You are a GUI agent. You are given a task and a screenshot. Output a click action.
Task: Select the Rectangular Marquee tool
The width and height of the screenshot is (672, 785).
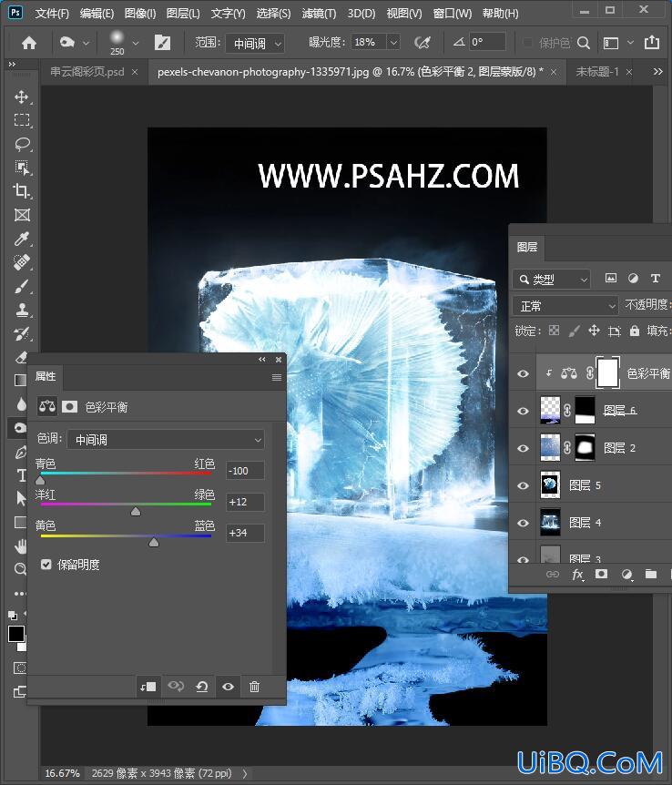(x=21, y=120)
